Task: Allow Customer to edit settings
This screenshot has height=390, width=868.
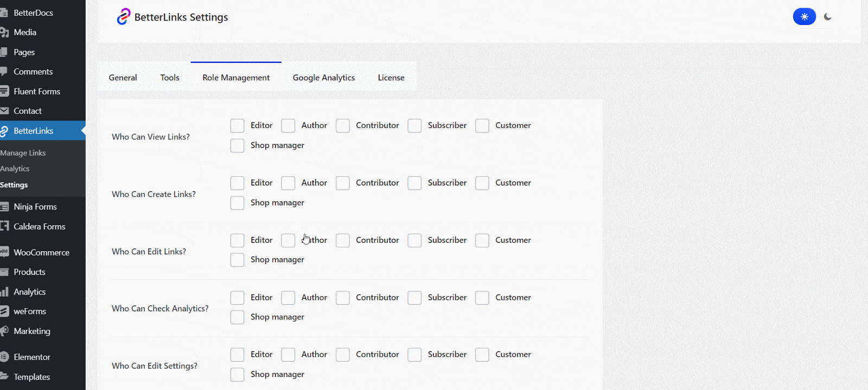Action: pos(482,355)
